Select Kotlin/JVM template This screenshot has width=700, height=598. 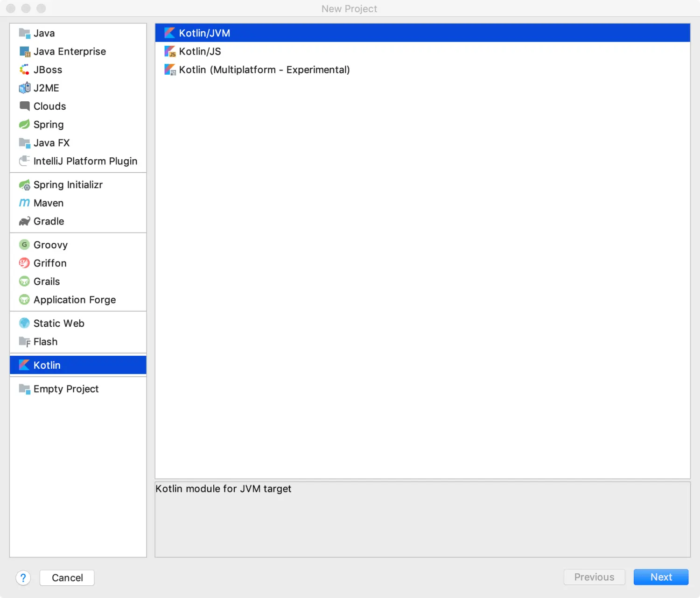click(x=422, y=33)
